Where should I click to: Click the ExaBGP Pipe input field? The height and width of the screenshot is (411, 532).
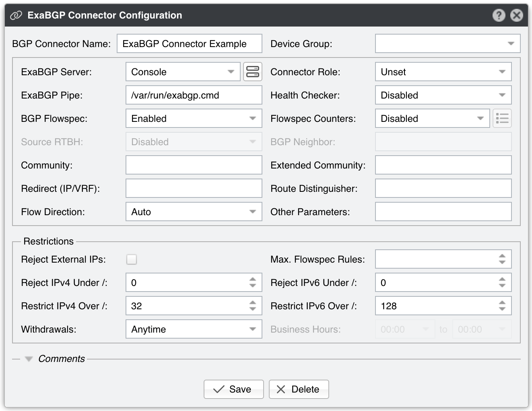[x=194, y=95]
